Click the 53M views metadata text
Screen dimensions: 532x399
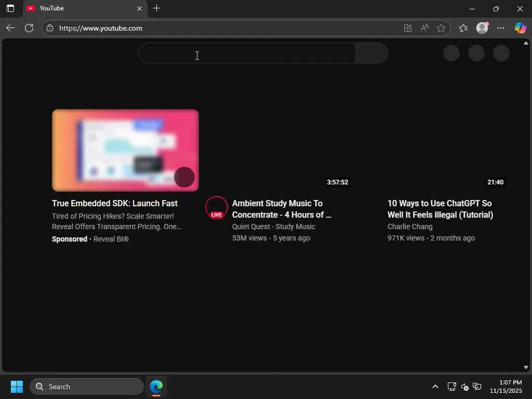[x=249, y=238]
